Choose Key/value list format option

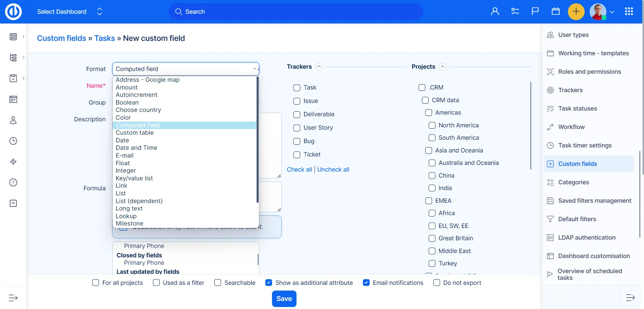(x=134, y=178)
